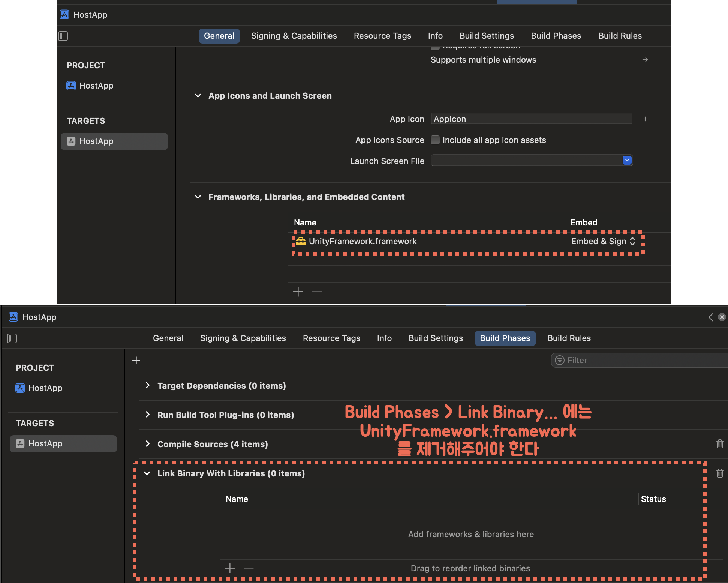Remove framework with minus button under Frameworks list
This screenshot has width=728, height=583.
317,291
